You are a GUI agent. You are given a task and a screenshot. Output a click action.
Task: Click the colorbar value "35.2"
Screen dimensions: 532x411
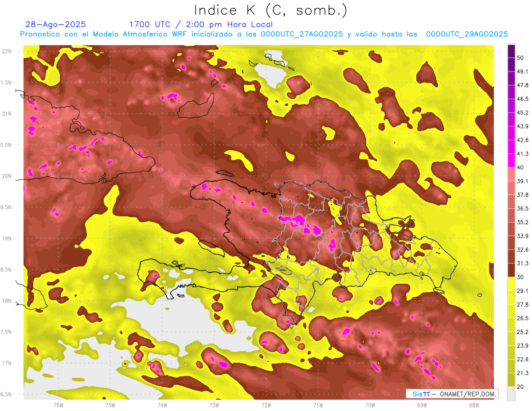tap(523, 222)
